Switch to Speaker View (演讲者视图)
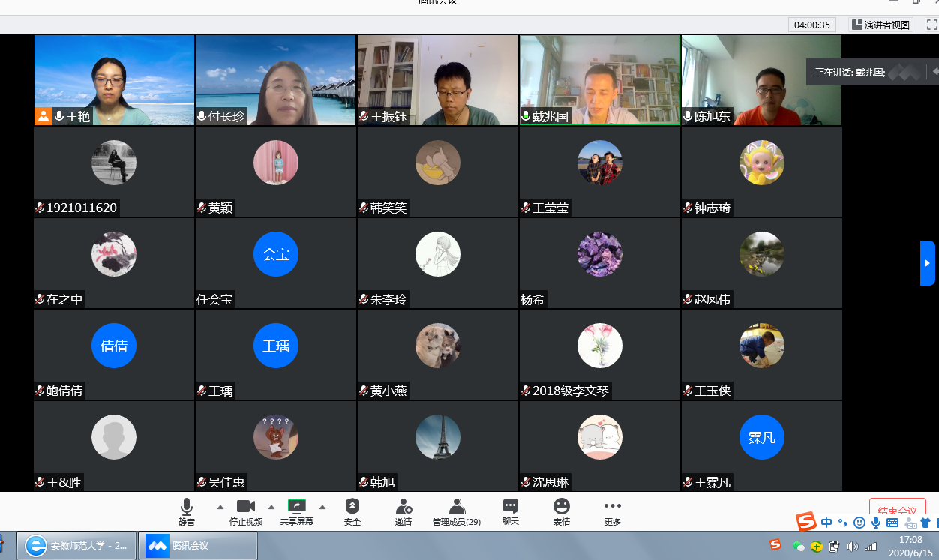Viewport: 939px width, 560px height. [x=880, y=25]
